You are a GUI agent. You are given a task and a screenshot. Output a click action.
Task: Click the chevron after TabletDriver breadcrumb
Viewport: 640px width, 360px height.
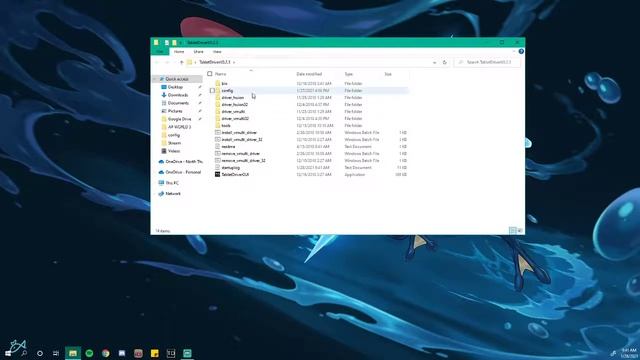(x=234, y=62)
